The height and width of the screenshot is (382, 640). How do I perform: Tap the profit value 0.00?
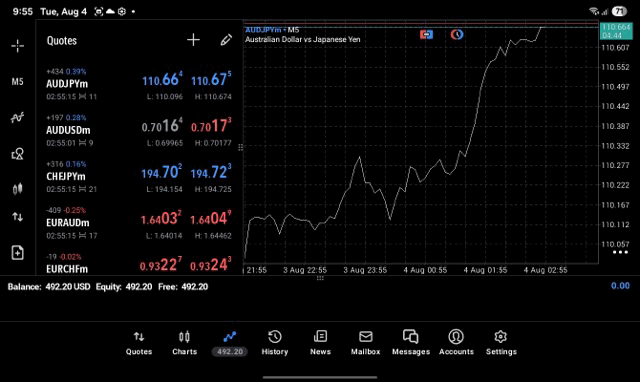click(x=620, y=286)
